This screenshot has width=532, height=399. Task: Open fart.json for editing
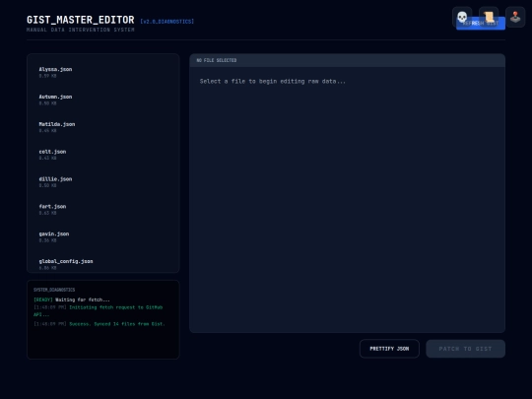pyautogui.click(x=102, y=209)
